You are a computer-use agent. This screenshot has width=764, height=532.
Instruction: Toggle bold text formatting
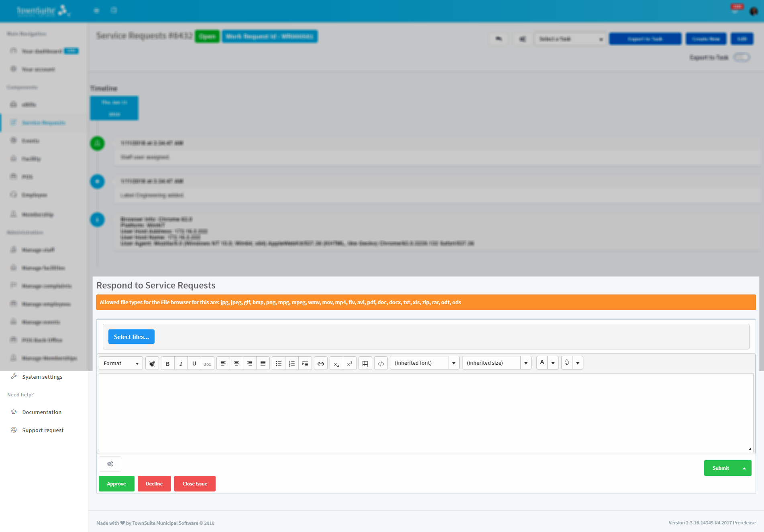[167, 363]
